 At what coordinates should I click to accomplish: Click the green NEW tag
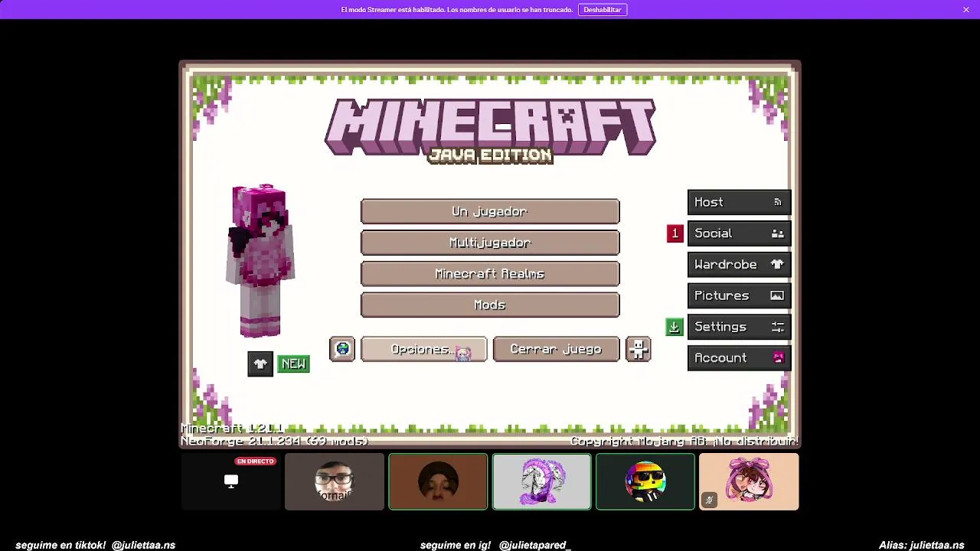coord(293,364)
